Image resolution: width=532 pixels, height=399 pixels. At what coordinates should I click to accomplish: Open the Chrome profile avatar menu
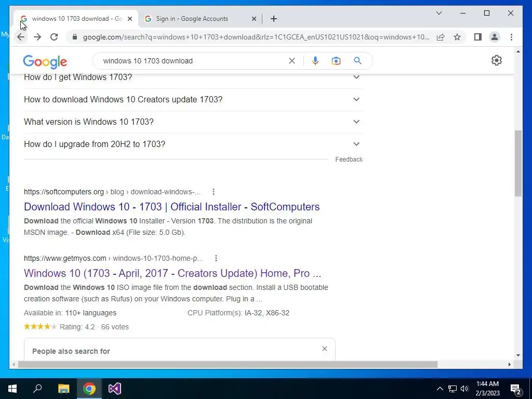click(x=495, y=37)
